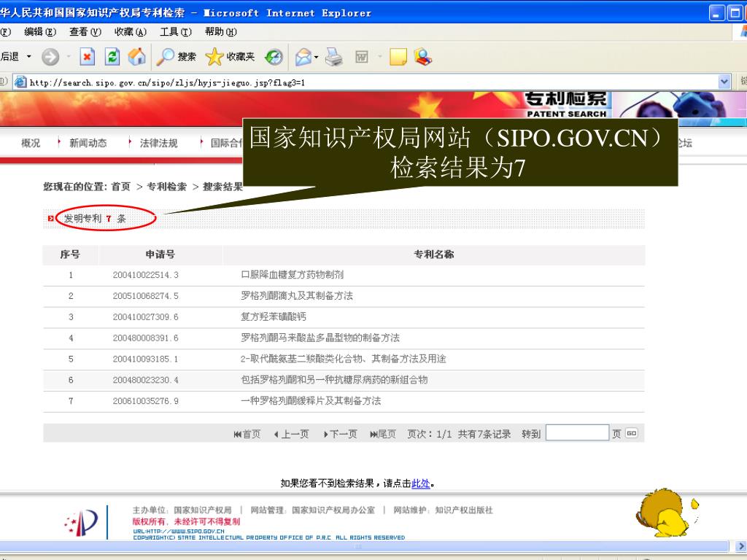Expand the Back button history dropdown
The image size is (747, 560).
(x=29, y=57)
